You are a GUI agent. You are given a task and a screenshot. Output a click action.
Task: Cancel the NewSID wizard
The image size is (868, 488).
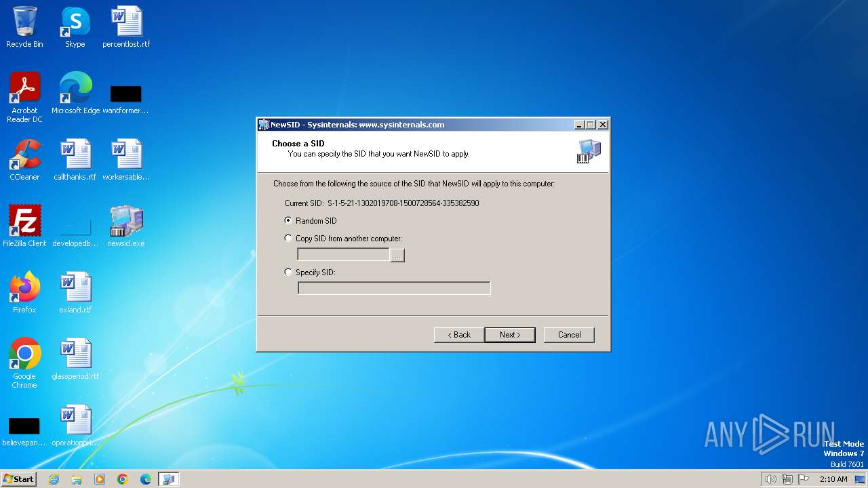click(x=569, y=335)
